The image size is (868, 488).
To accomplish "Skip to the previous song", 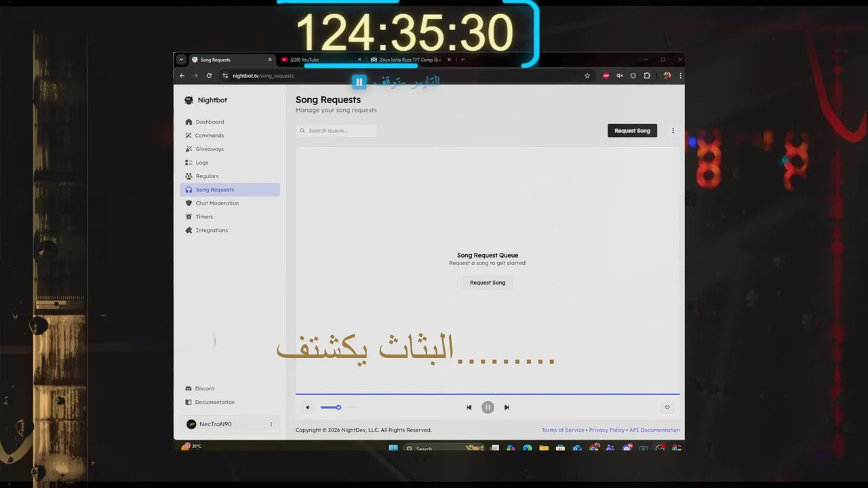I will [469, 407].
